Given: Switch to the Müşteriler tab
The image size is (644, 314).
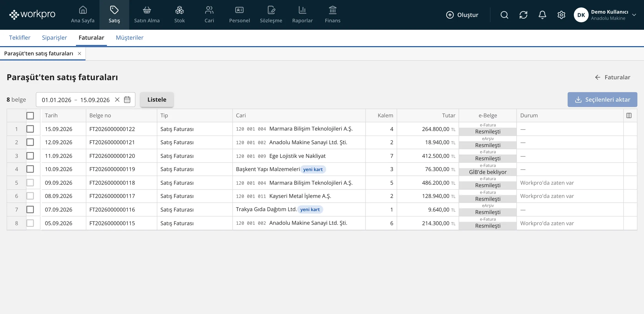Looking at the screenshot, I should [x=130, y=38].
